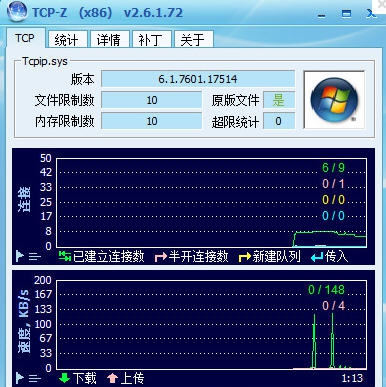
Task: Click the 上传 legend label
Action: 132,378
